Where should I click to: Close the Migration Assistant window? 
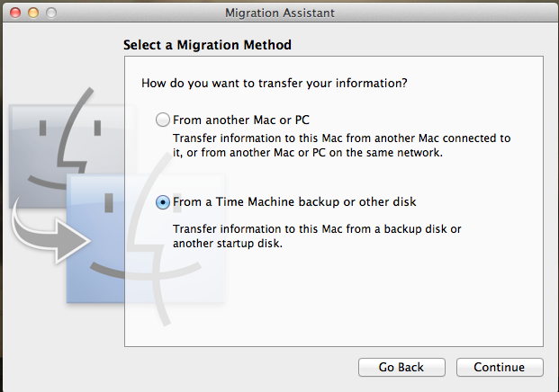click(15, 13)
